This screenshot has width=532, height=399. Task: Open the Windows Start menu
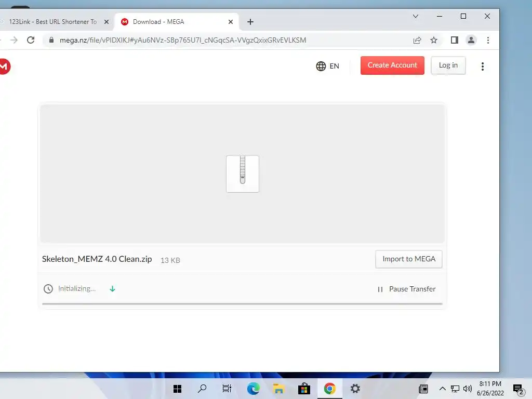tap(177, 389)
